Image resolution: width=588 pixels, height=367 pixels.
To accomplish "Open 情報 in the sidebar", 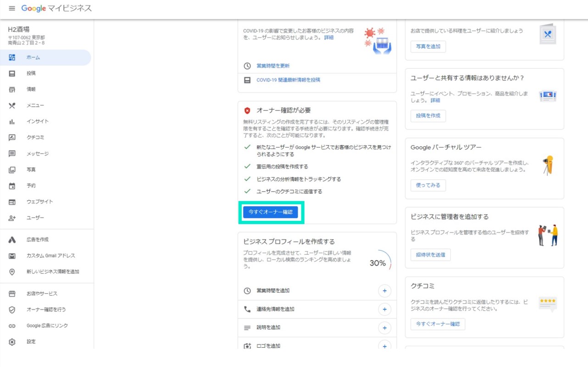I will pyautogui.click(x=45, y=89).
